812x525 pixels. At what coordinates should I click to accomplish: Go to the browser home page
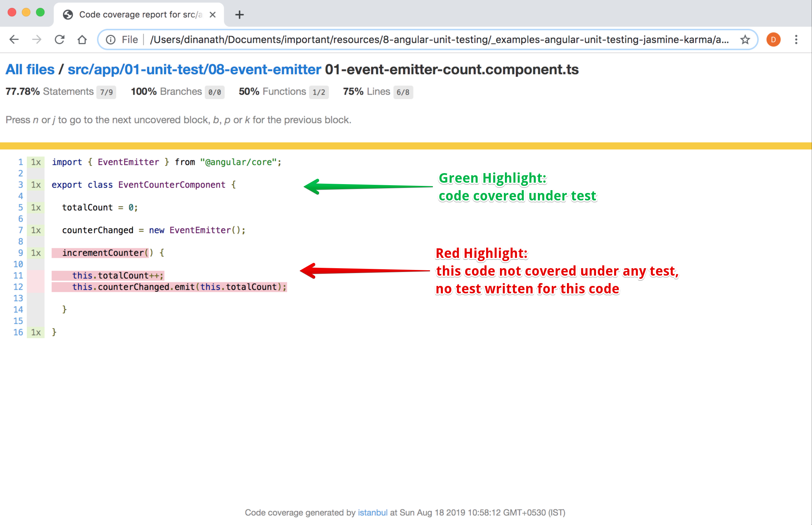82,39
